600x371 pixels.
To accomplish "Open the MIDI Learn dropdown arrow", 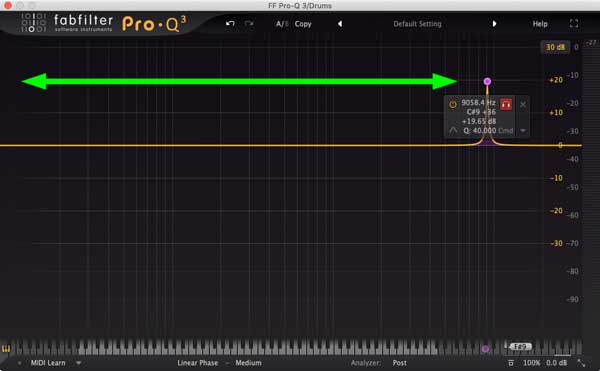I will click(78, 363).
